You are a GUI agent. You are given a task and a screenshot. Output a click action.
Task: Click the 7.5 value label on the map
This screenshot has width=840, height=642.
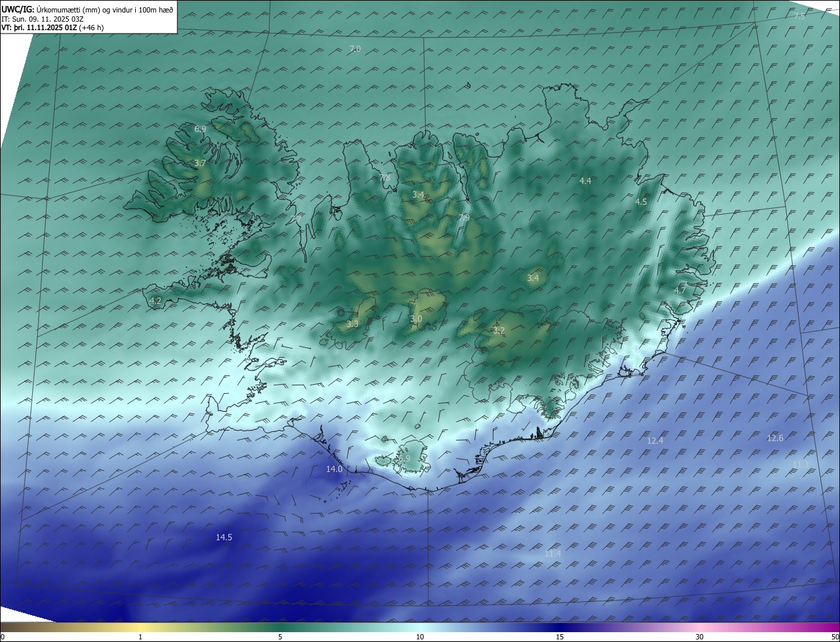point(799,16)
